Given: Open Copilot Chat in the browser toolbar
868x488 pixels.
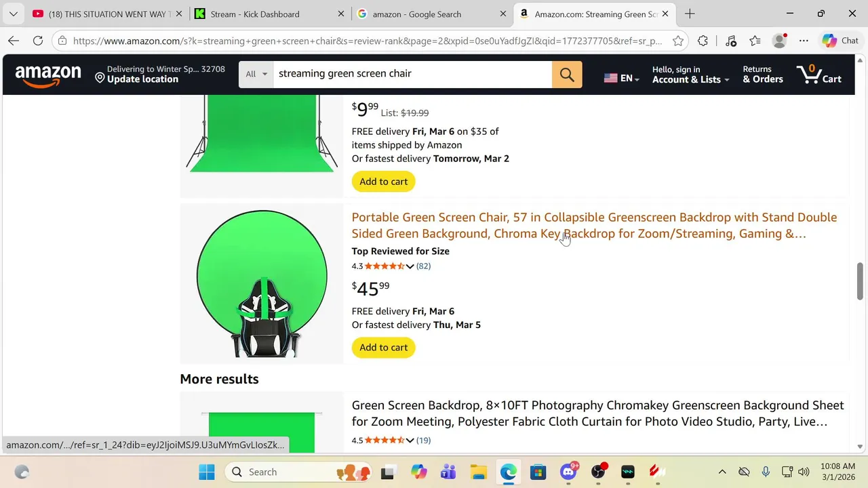Looking at the screenshot, I should 840,41.
